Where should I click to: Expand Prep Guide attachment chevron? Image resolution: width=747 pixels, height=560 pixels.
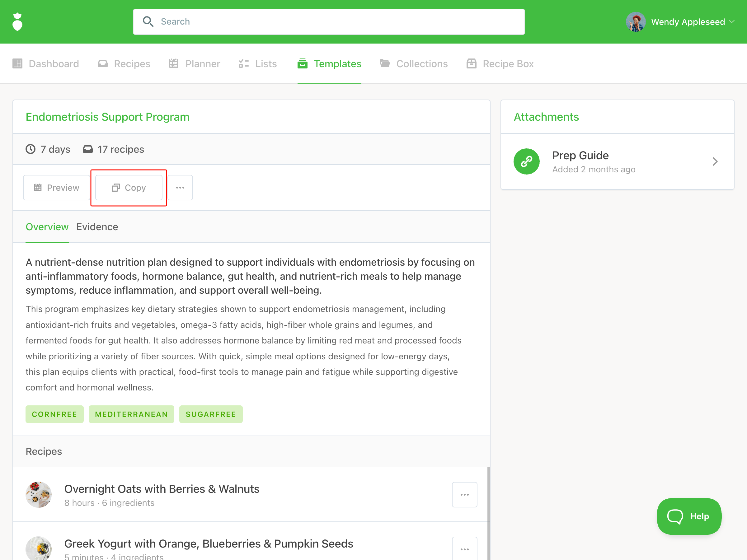715,161
